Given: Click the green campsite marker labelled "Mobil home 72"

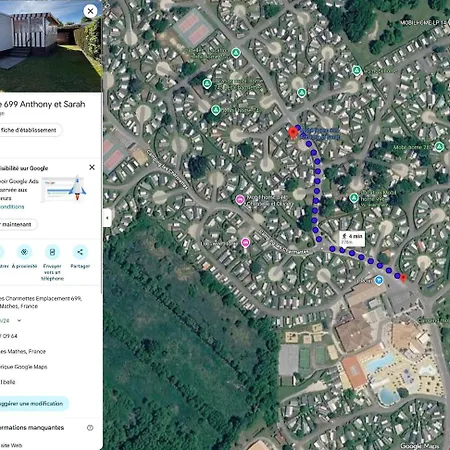Looking at the screenshot, I should (216, 110).
